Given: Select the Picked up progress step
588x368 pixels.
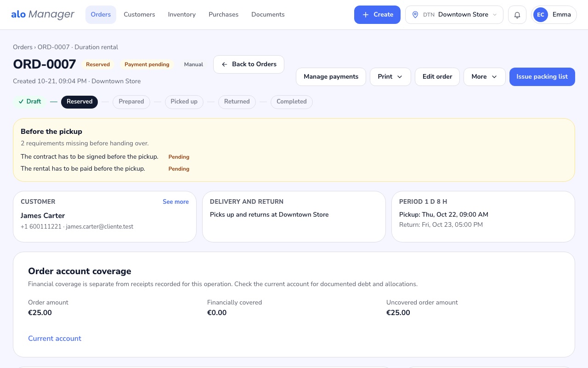Looking at the screenshot, I should (184, 102).
